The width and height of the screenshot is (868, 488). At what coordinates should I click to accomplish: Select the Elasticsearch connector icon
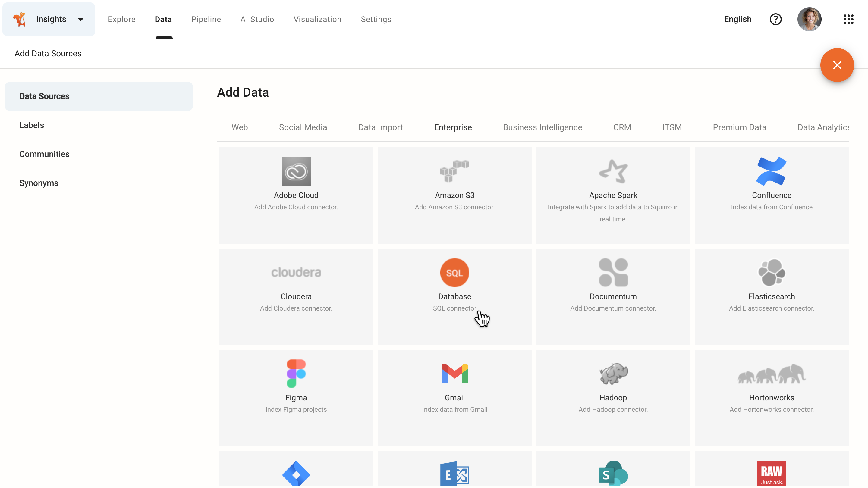click(771, 272)
